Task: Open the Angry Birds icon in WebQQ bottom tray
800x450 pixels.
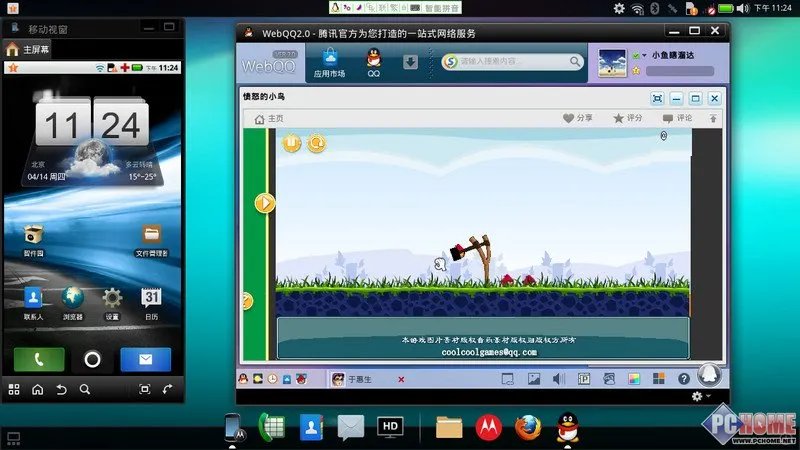Action: (302, 379)
